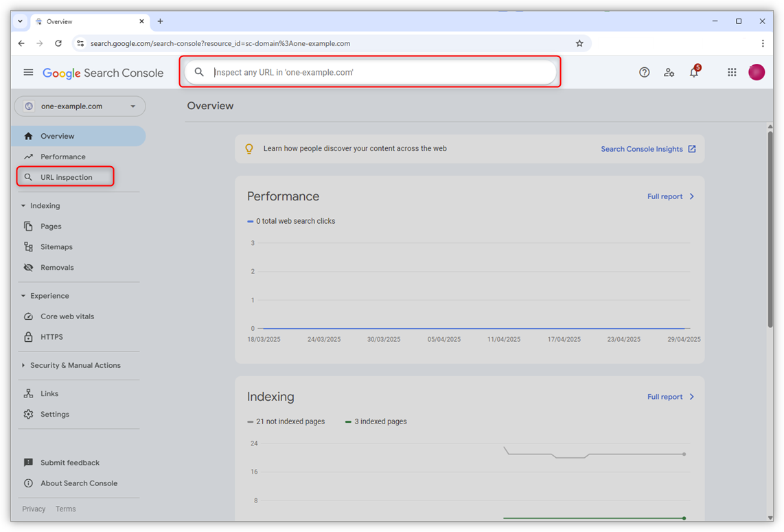Open the property selector for one-example.com

[79, 106]
